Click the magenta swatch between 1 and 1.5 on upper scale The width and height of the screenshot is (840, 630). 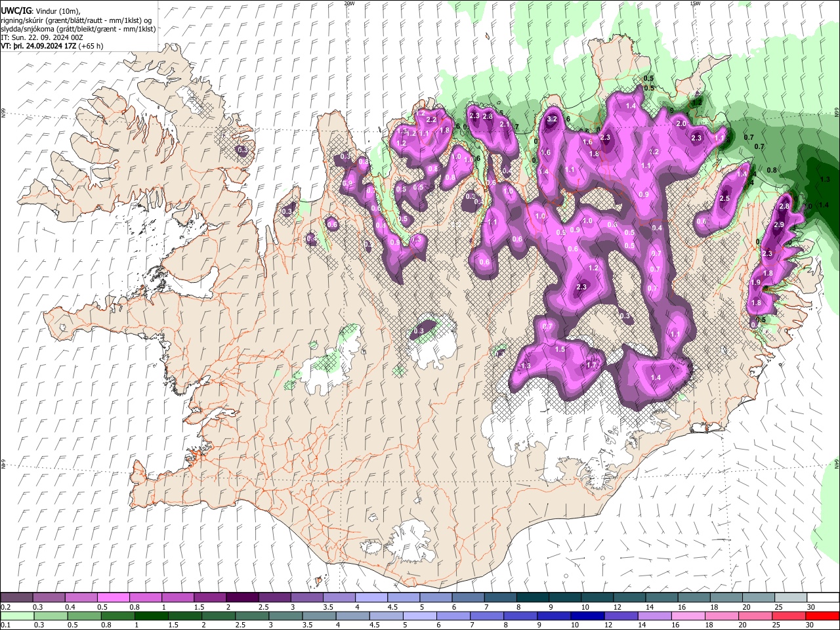pos(178,598)
